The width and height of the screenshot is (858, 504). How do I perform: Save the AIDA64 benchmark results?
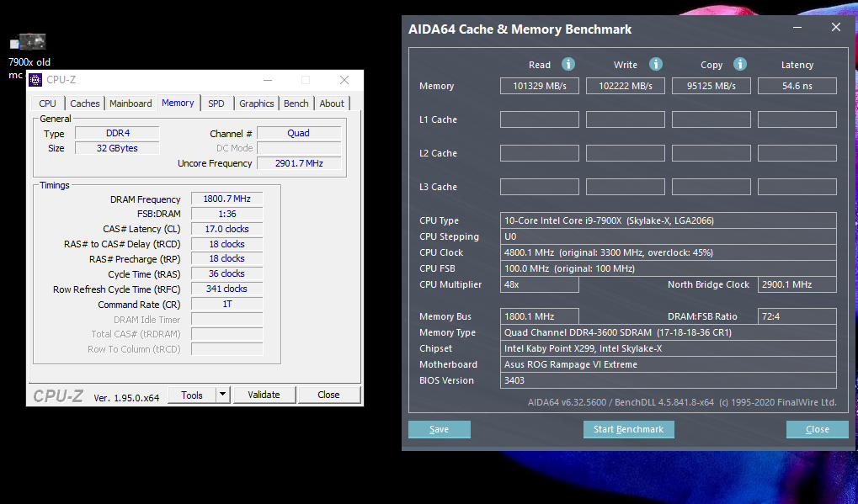click(x=439, y=429)
